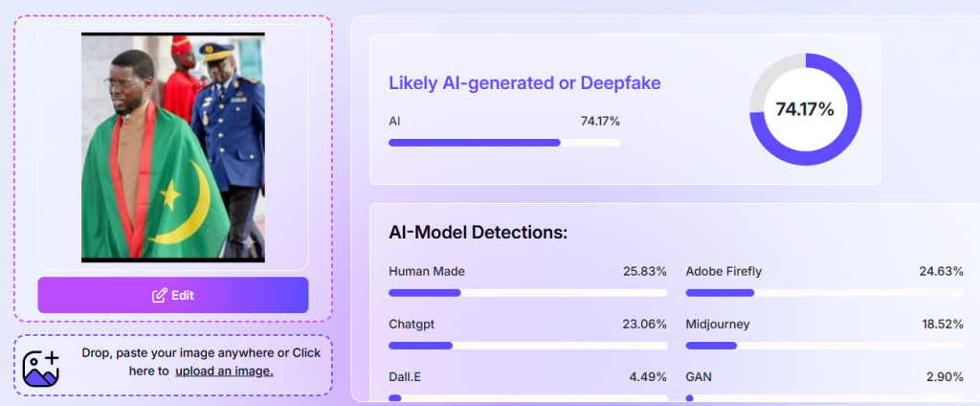This screenshot has height=406, width=980.
Task: Click the Adobe Firefly detection bar
Action: pos(824,292)
